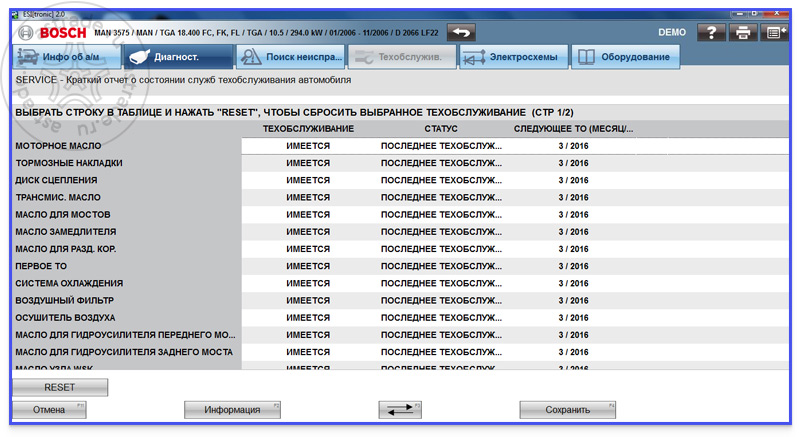Select the ПЕРВОЕ ТО row
The height and width of the screenshot is (437, 799).
401,266
